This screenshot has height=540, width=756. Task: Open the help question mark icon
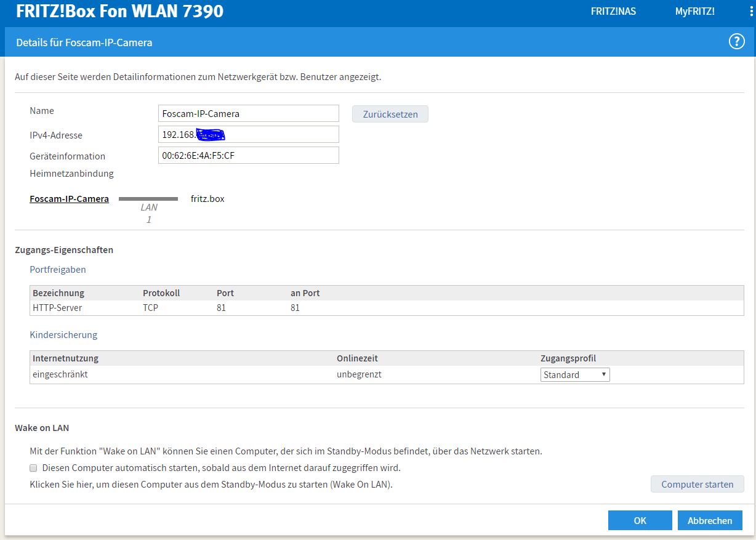tap(736, 42)
